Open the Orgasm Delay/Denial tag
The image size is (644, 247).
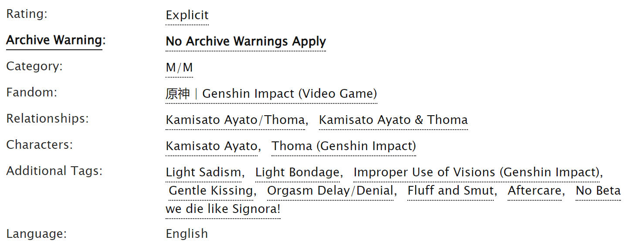pos(330,191)
